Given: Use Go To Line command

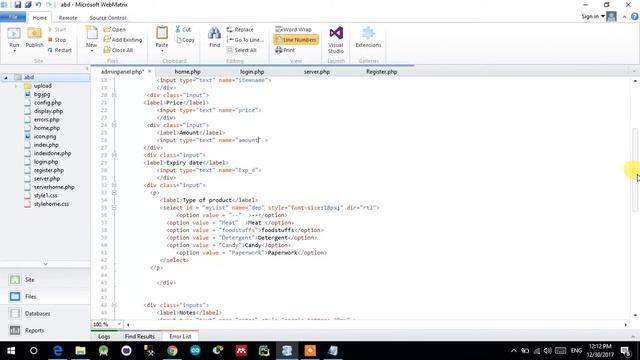Looking at the screenshot, I should pyautogui.click(x=245, y=40).
